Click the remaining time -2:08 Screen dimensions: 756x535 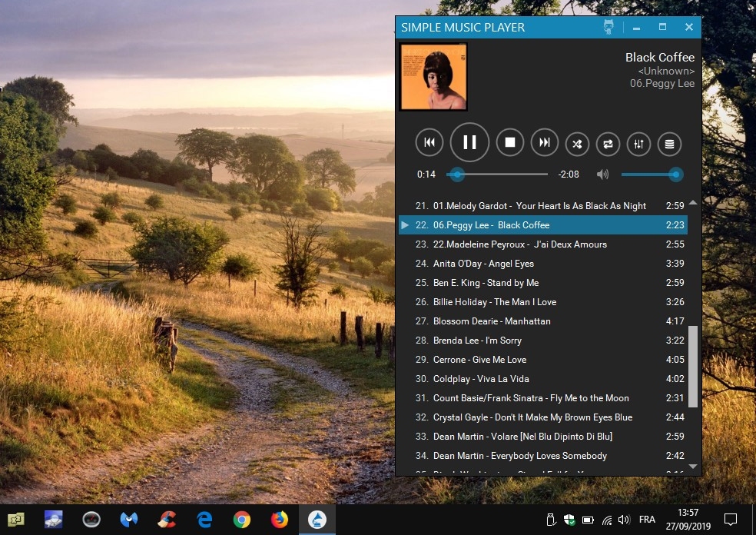click(x=569, y=174)
